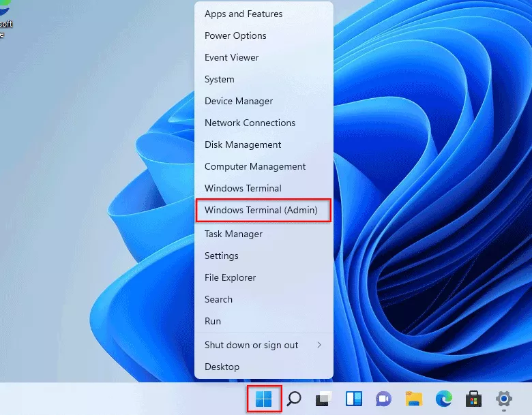Launch the Chat camera icon on taskbar
This screenshot has width=532, height=415.
(x=383, y=399)
